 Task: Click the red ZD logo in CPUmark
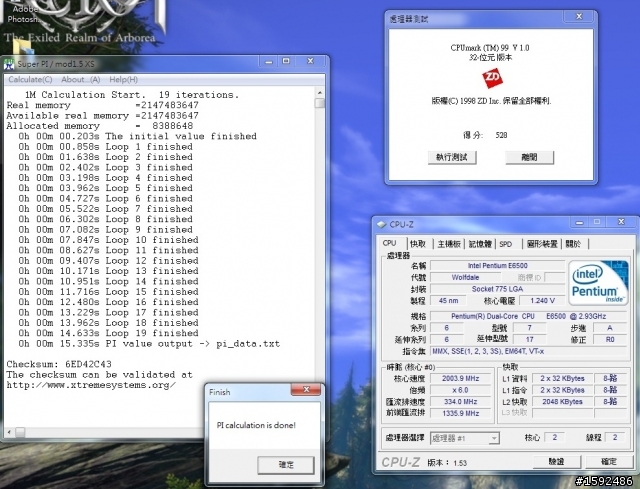click(492, 78)
